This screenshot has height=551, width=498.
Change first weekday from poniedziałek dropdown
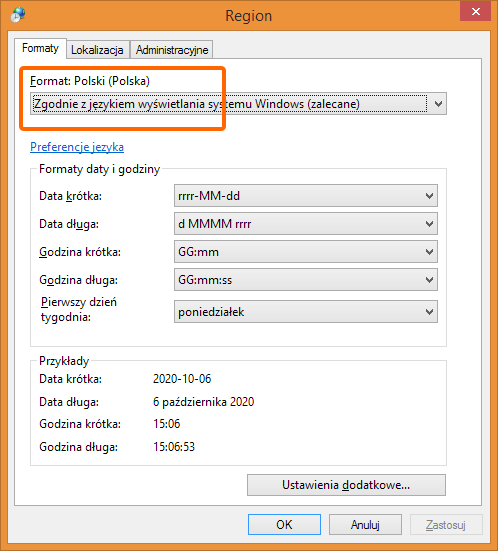[306, 312]
